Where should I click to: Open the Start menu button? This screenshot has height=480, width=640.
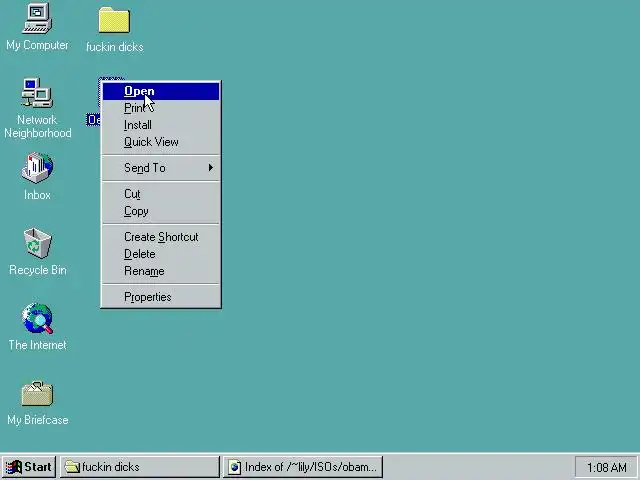pyautogui.click(x=29, y=467)
